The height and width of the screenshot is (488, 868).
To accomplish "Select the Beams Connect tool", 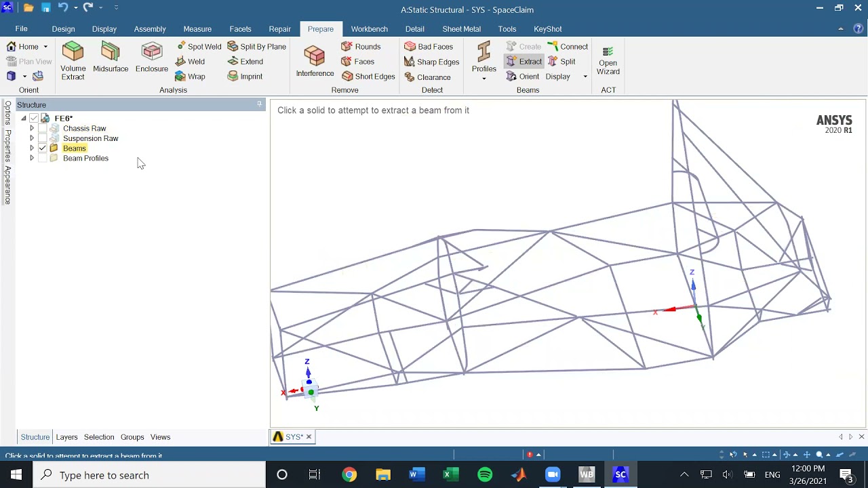I will (568, 47).
